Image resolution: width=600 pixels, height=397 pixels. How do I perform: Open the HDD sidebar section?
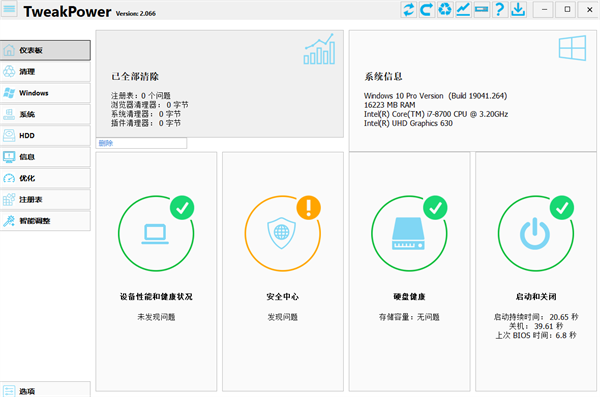coord(45,136)
